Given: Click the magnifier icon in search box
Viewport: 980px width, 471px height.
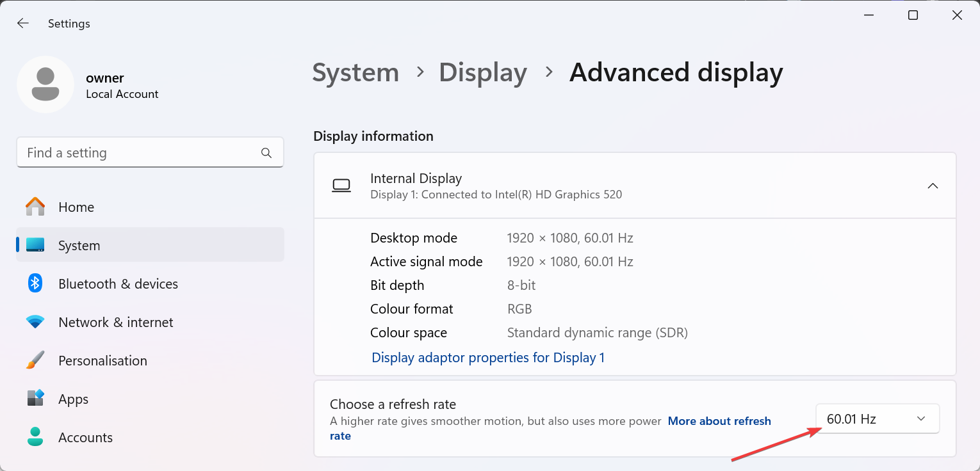Looking at the screenshot, I should pyautogui.click(x=266, y=153).
